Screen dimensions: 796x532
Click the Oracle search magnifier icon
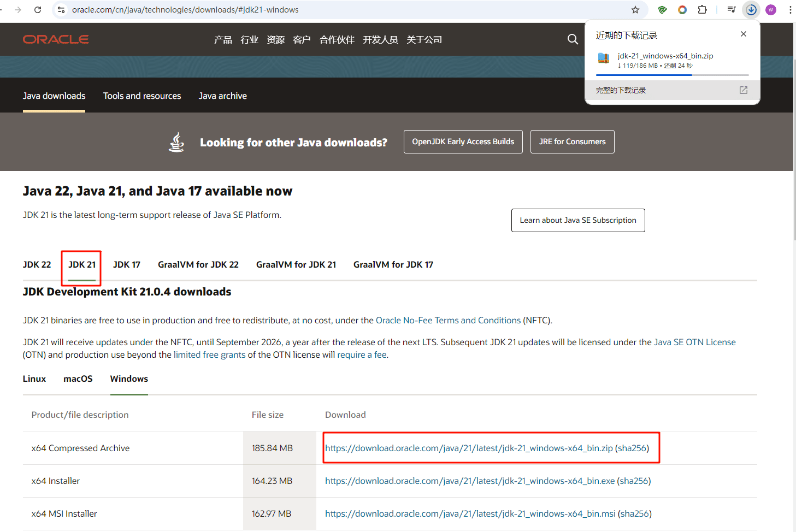pos(573,39)
